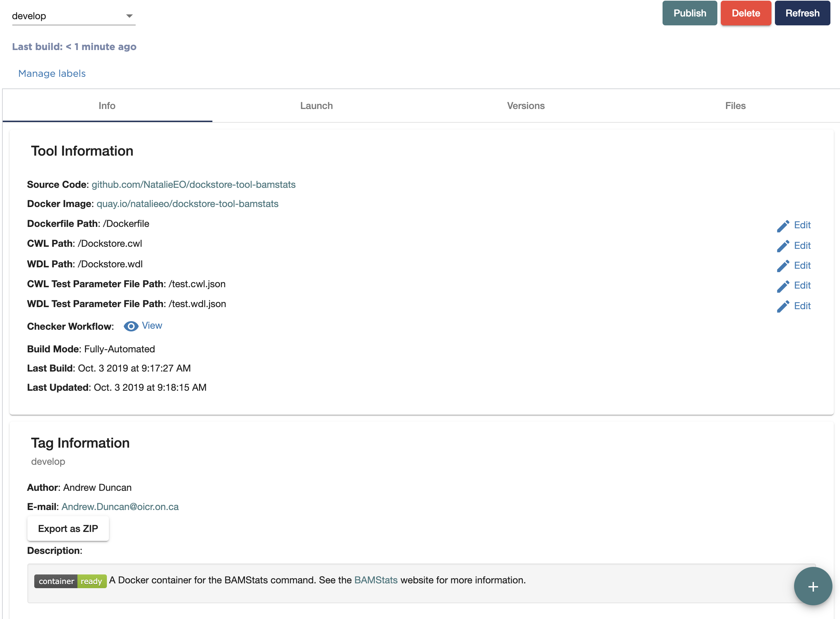840x619 pixels.
Task: Publish the tool
Action: pos(689,13)
